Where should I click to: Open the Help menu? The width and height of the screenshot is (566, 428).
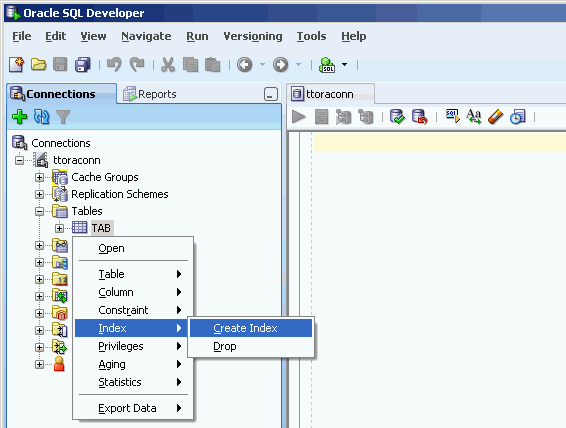353,36
